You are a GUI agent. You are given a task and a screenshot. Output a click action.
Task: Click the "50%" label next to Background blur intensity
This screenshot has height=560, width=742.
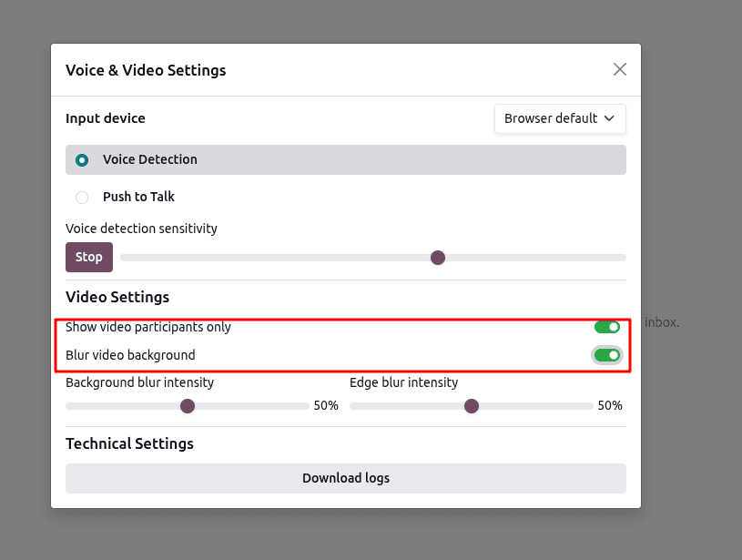326,406
